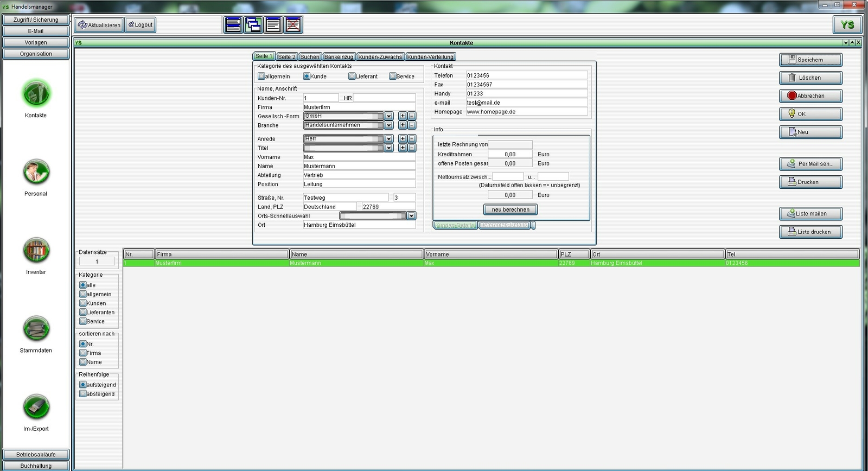The width and height of the screenshot is (868, 471).
Task: Set contact category to Service
Action: pyautogui.click(x=392, y=77)
